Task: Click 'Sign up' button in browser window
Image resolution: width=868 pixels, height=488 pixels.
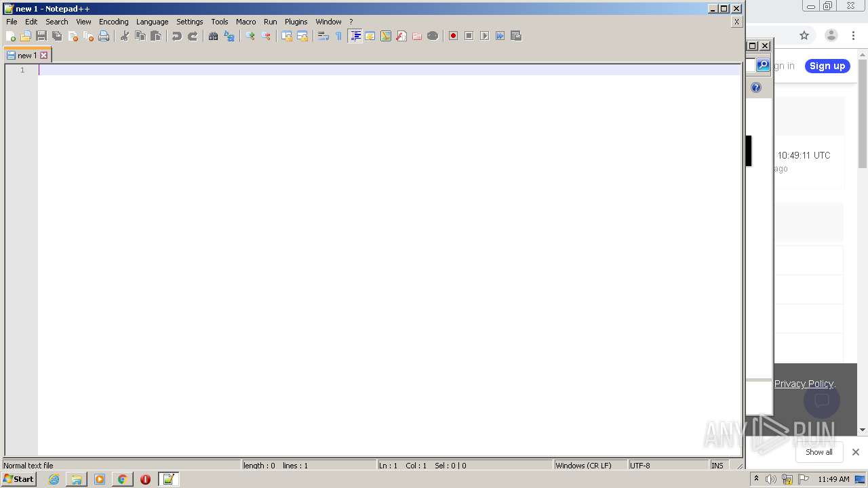Action: [x=827, y=66]
